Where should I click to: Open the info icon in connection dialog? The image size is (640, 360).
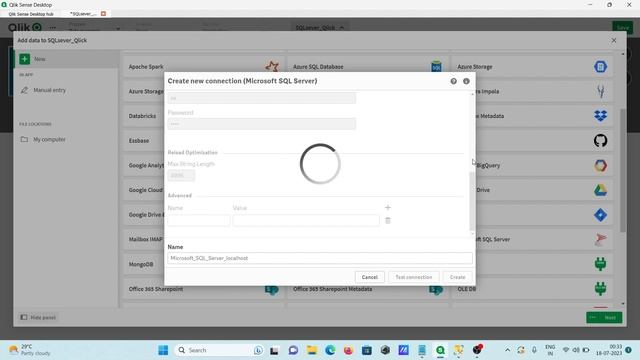pos(466,81)
